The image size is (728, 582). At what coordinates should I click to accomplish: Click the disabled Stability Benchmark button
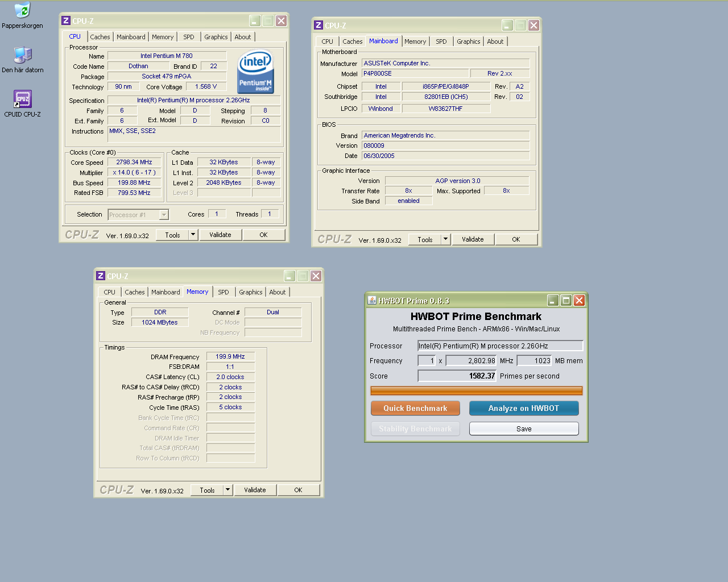click(415, 429)
